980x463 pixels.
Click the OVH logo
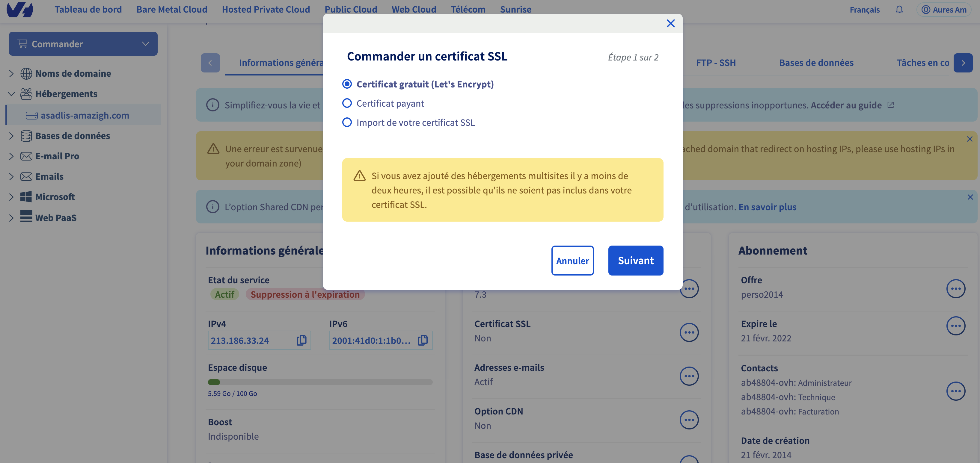[20, 10]
